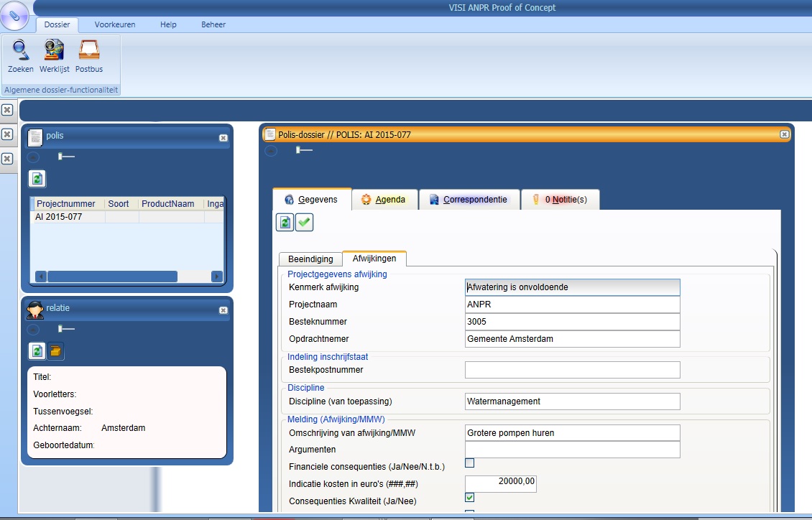Screen dimensions: 812x520
Task: Collapse the Polis-dossier round button
Action: pos(271,151)
